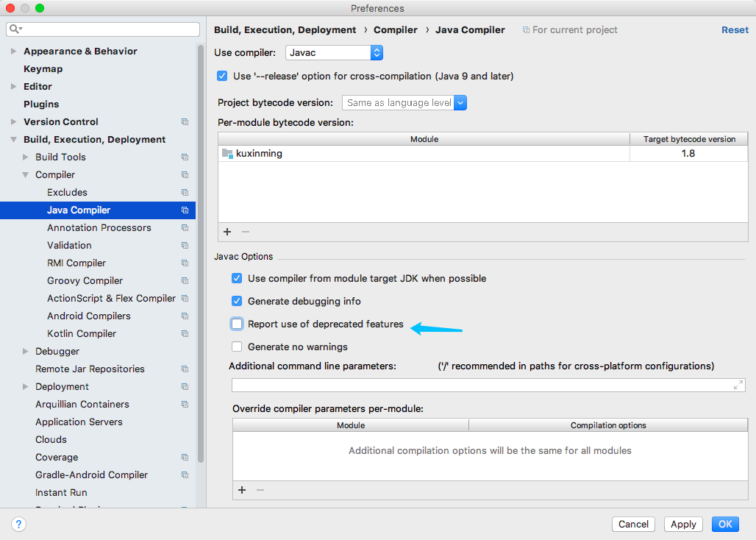Image resolution: width=756 pixels, height=540 pixels.
Task: Click the Reset link
Action: click(735, 30)
